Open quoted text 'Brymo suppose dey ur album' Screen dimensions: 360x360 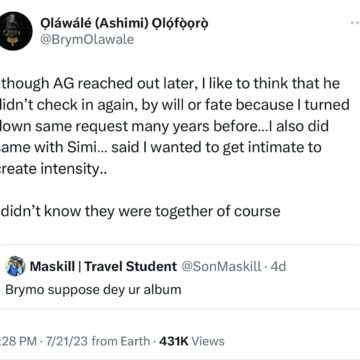tap(93, 289)
